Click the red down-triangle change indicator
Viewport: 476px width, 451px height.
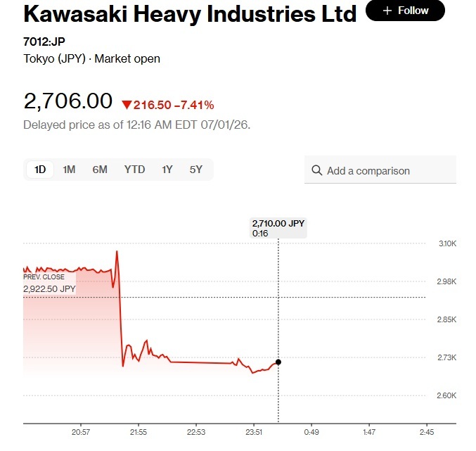(x=127, y=105)
